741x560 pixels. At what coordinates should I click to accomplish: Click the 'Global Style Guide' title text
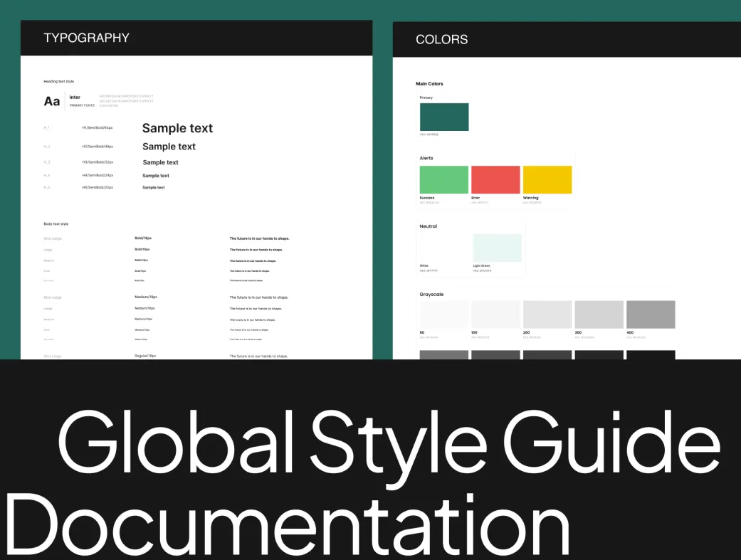[x=388, y=443]
